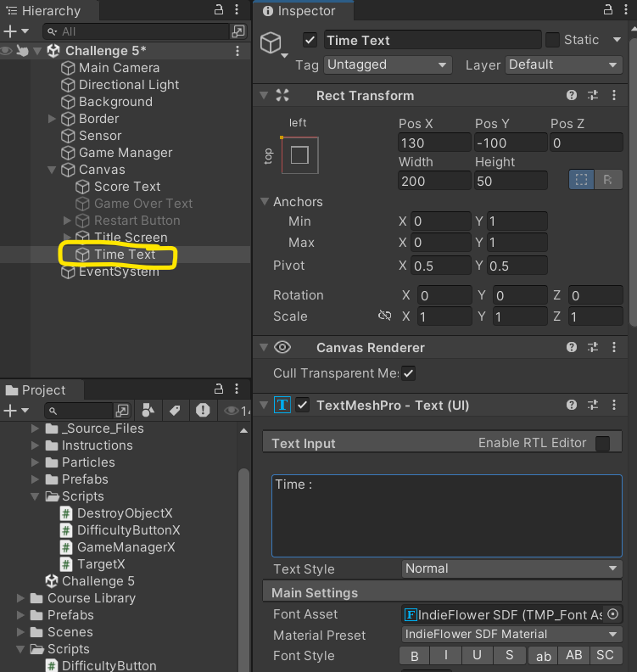Toggle Enable RTL Editor checkbox
The image size is (637, 672).
tap(602, 443)
